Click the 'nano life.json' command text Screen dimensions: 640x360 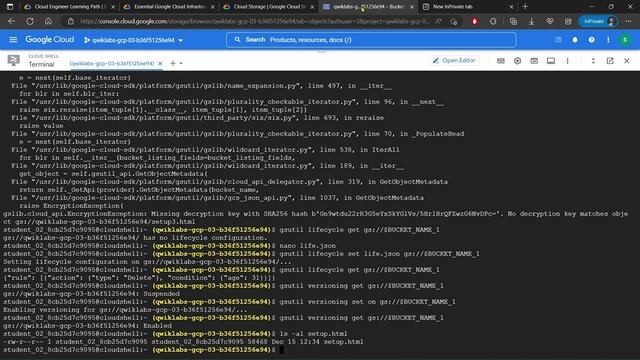pyautogui.click(x=308, y=246)
